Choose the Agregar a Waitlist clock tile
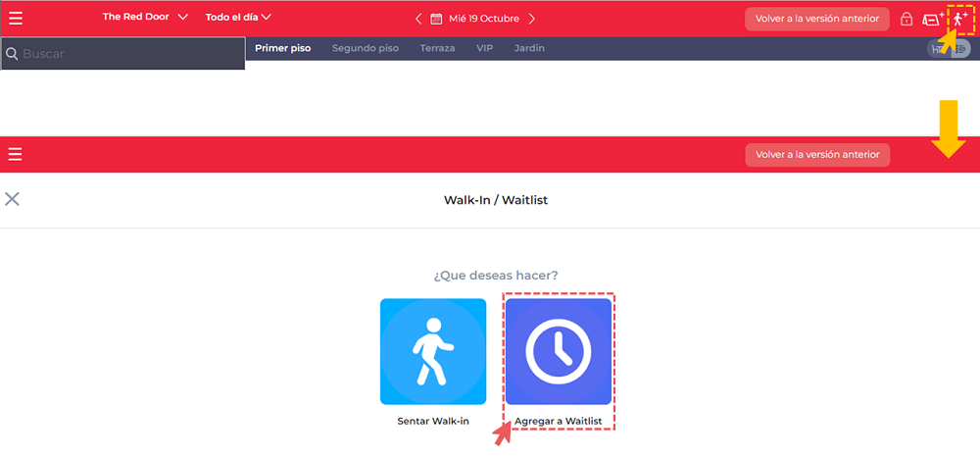 [559, 351]
